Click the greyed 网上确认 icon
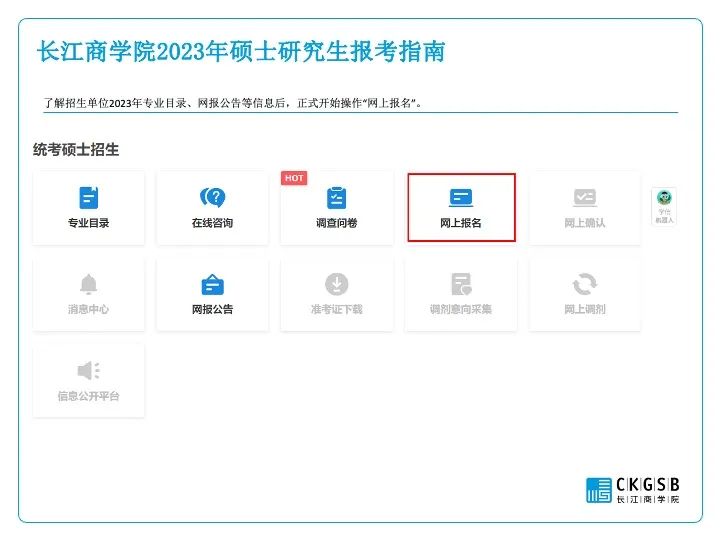Viewport: 720px width, 540px height. click(x=585, y=198)
